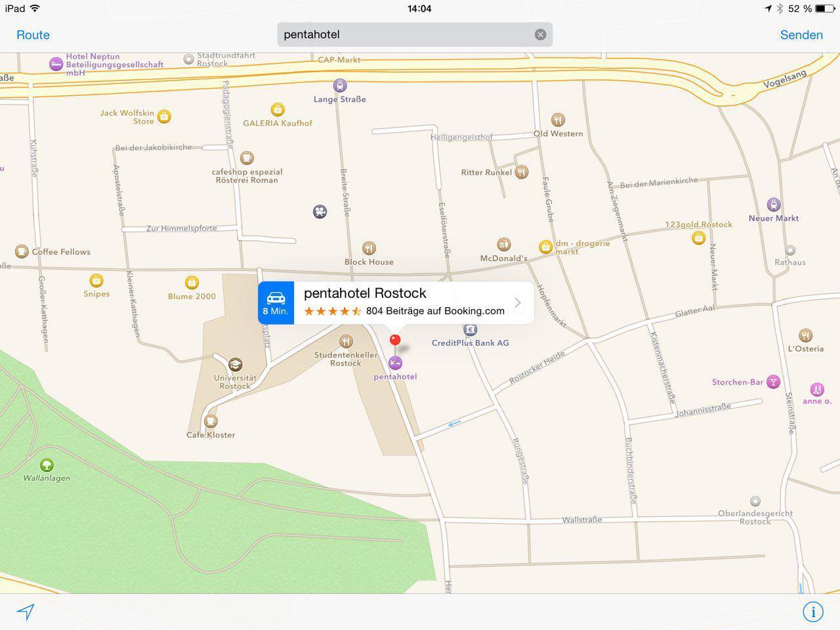Tap the cinema camera icon
The width and height of the screenshot is (840, 630).
point(320,211)
